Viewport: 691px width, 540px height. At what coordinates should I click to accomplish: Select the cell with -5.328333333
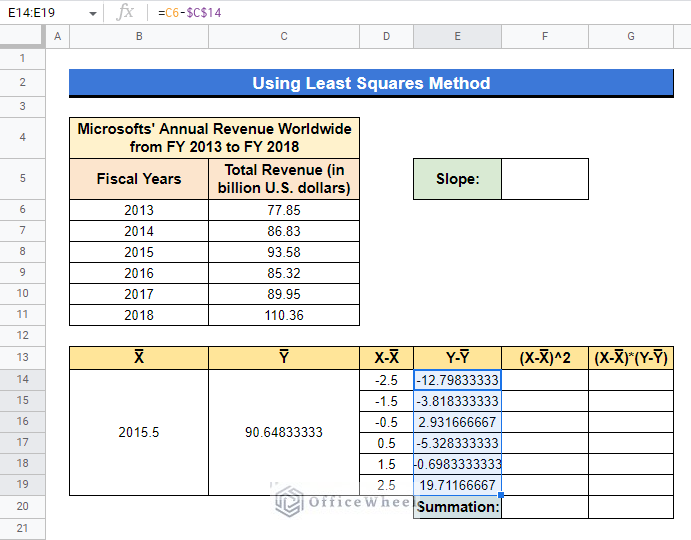(457, 443)
